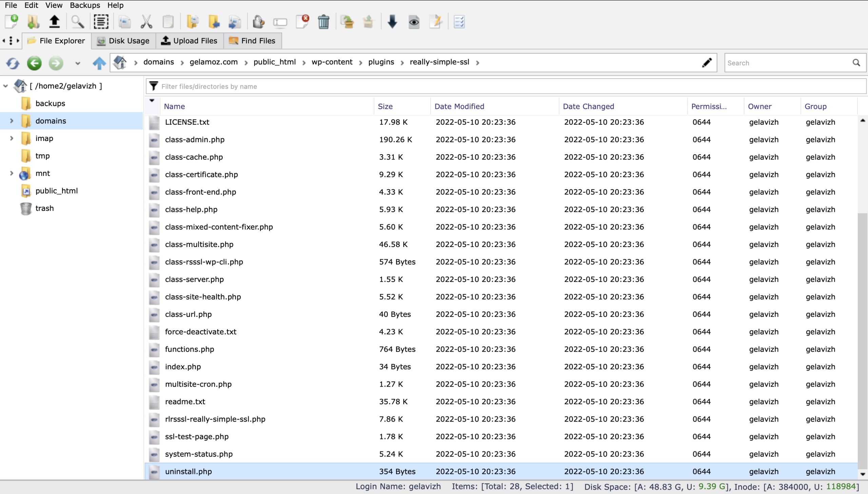Open the Backups menu

coord(85,5)
